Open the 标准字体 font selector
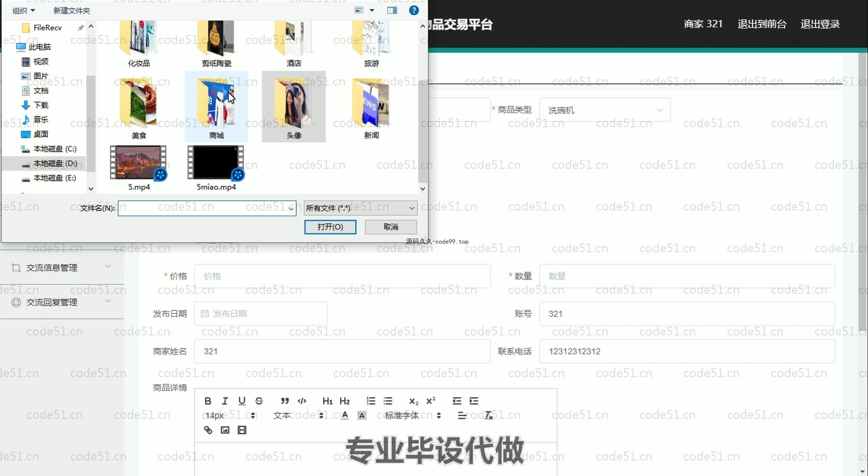The width and height of the screenshot is (868, 476). (x=413, y=416)
